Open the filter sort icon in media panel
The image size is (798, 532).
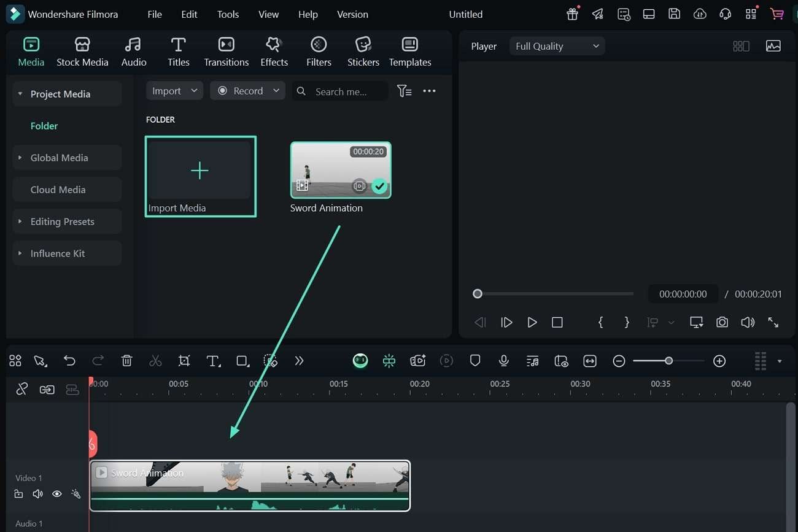tap(404, 91)
